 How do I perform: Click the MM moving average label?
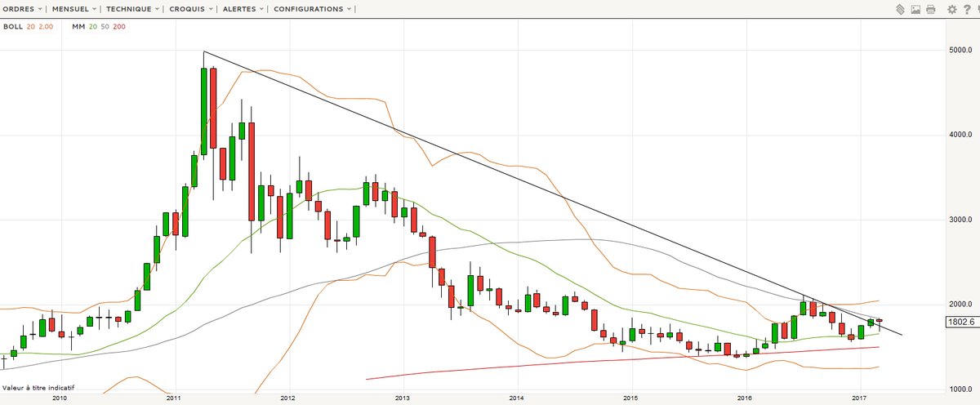(79, 27)
